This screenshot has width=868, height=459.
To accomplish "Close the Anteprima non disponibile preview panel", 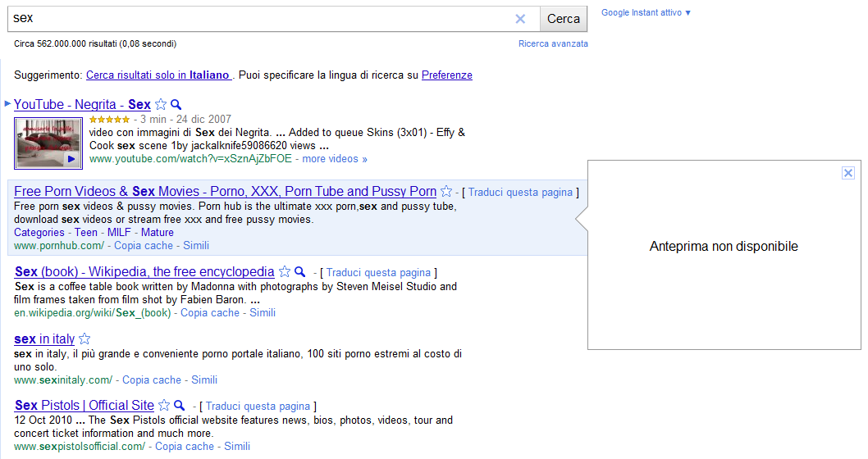I will [848, 173].
